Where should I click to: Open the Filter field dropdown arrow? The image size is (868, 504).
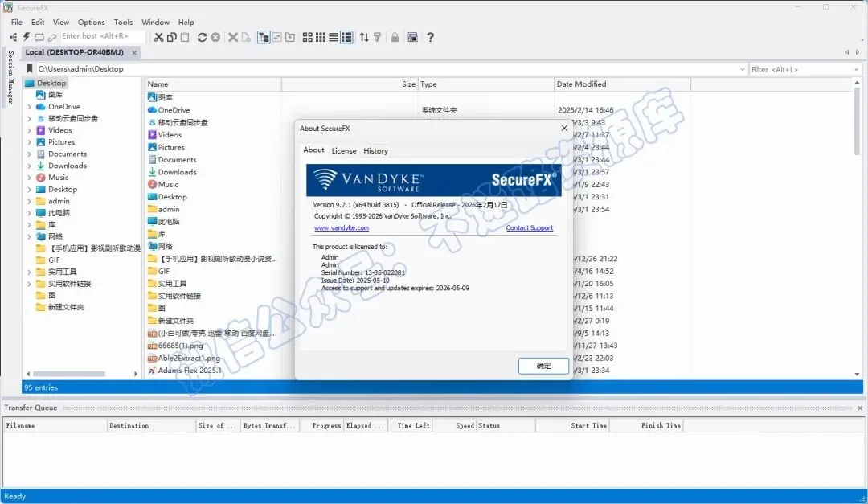[x=857, y=69]
